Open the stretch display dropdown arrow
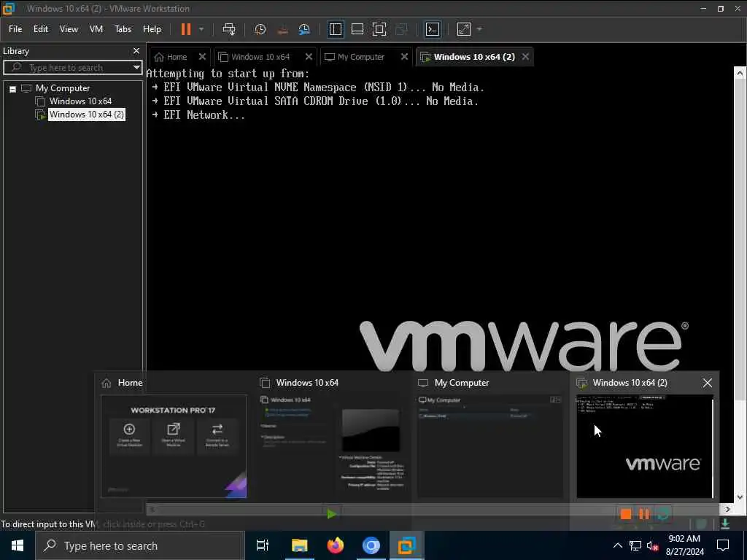The image size is (747, 560). tap(480, 29)
